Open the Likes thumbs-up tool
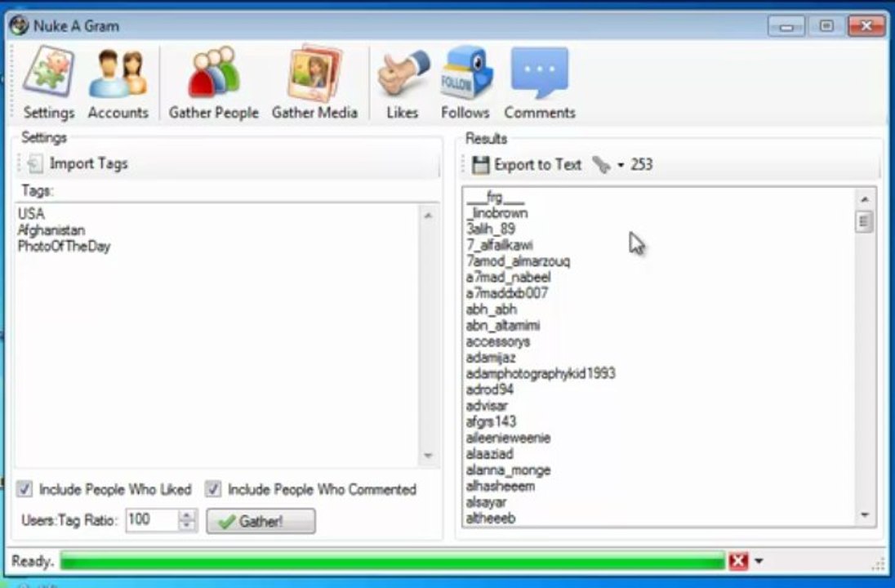The image size is (895, 588). [403, 82]
